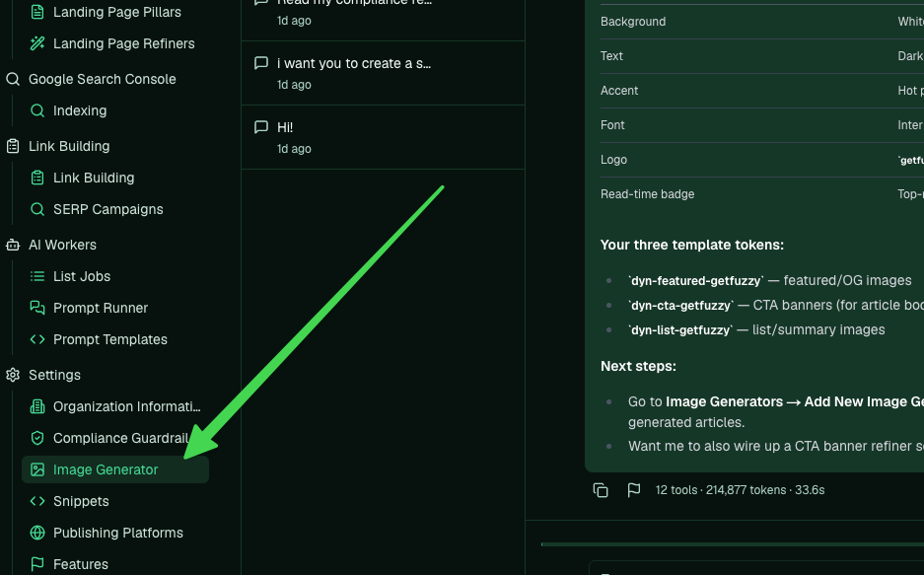
Task: Copy the assistant response
Action: point(601,490)
